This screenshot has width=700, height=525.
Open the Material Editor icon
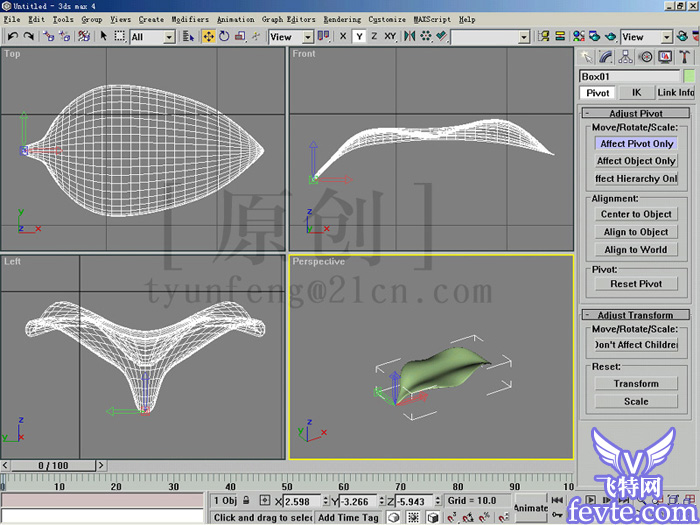coord(579,36)
